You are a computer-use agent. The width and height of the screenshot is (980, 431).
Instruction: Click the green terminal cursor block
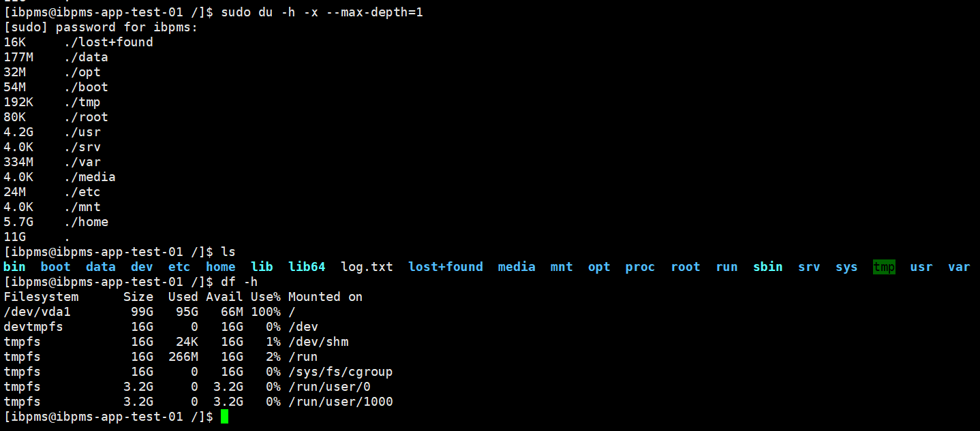point(225,416)
